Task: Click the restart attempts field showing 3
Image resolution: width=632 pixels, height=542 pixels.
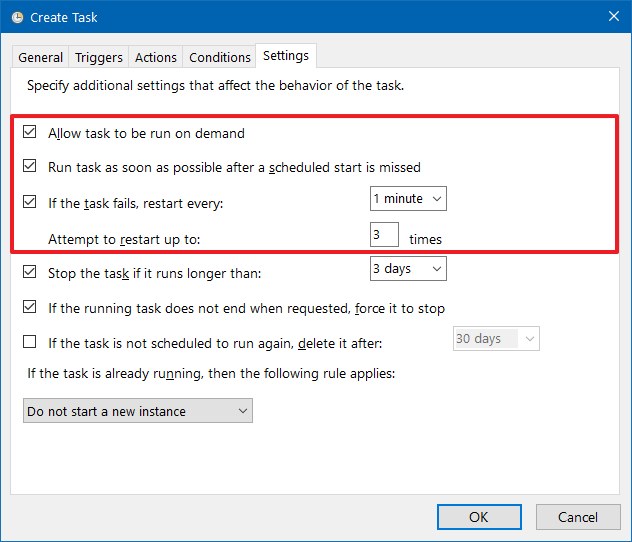Action: click(384, 234)
